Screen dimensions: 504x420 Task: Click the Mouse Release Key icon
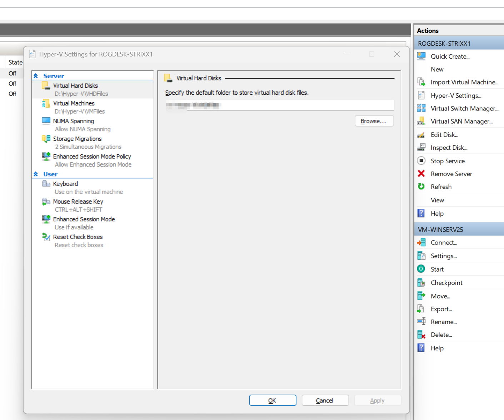coord(46,201)
